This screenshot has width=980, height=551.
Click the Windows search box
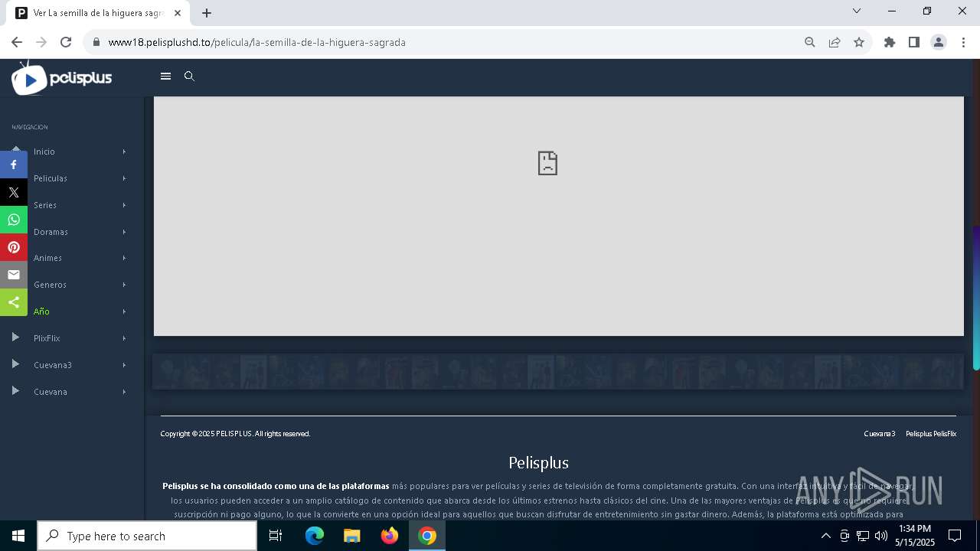(x=147, y=536)
